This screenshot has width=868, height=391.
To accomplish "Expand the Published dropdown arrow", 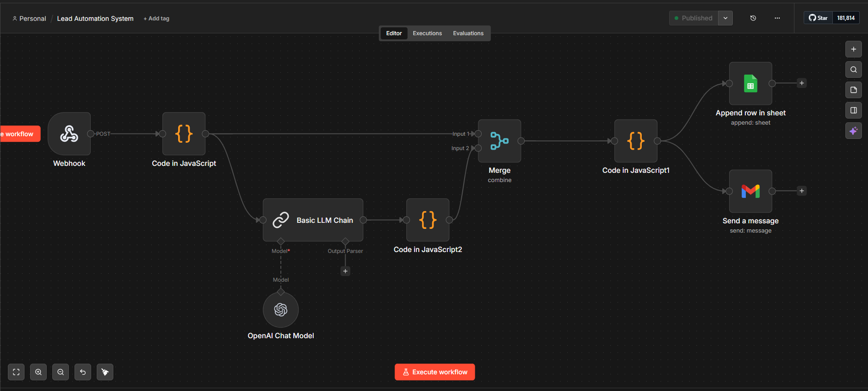I will [725, 18].
